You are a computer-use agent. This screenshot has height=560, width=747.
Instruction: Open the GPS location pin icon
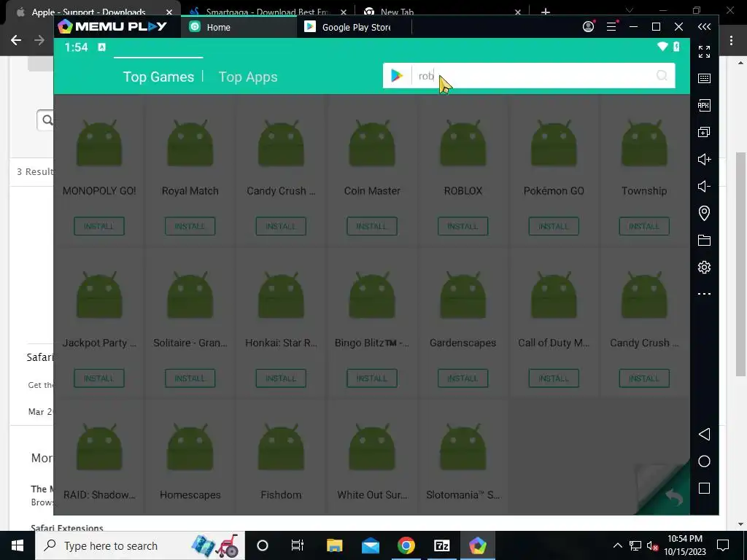(x=704, y=213)
